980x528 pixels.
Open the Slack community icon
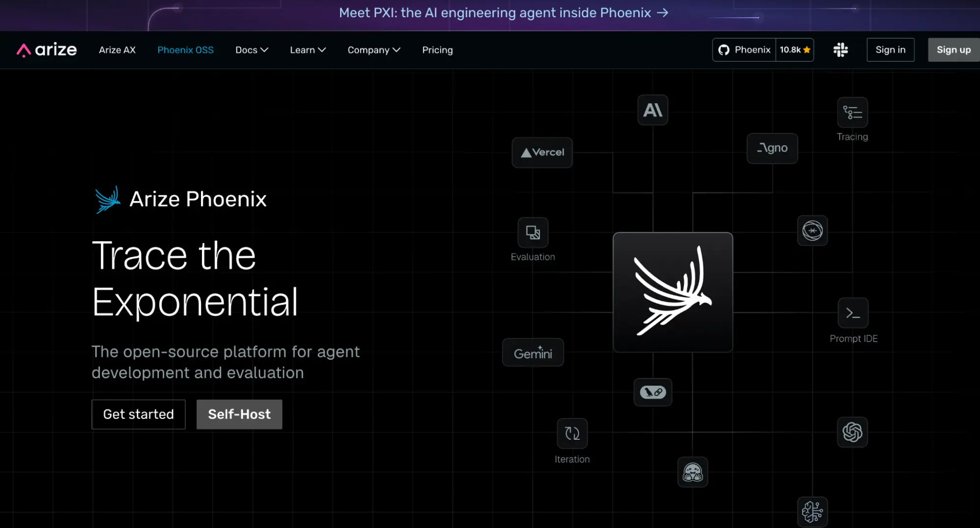point(840,50)
